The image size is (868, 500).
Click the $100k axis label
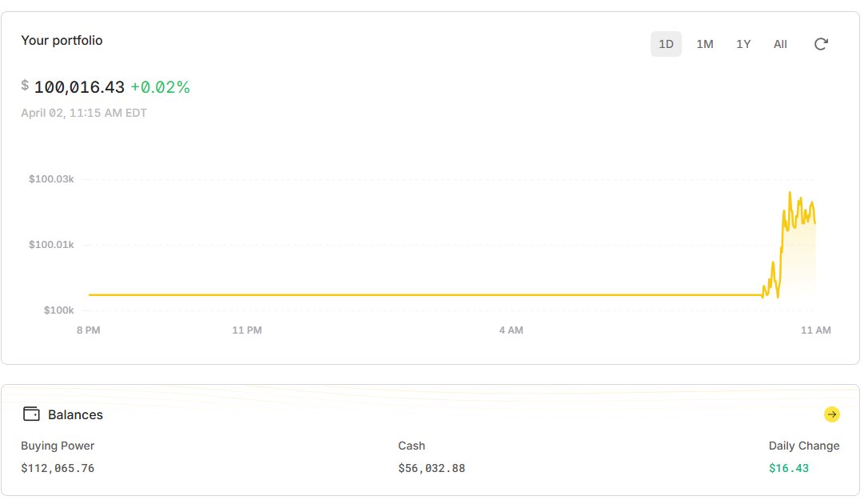(x=58, y=310)
